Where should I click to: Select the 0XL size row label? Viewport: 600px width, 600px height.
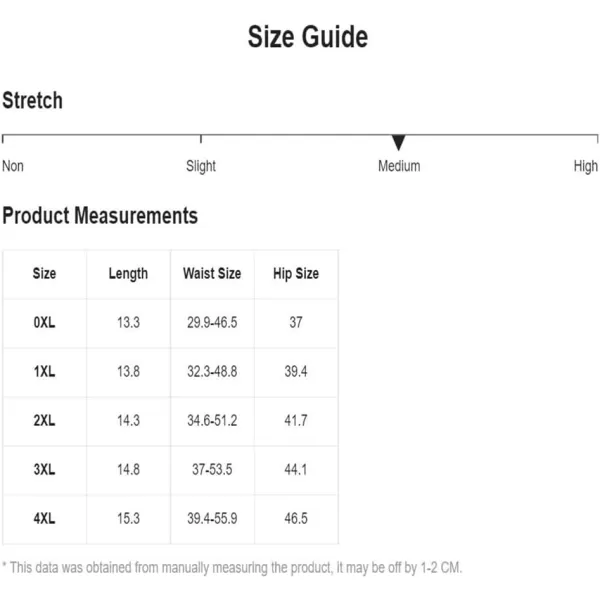tap(44, 323)
